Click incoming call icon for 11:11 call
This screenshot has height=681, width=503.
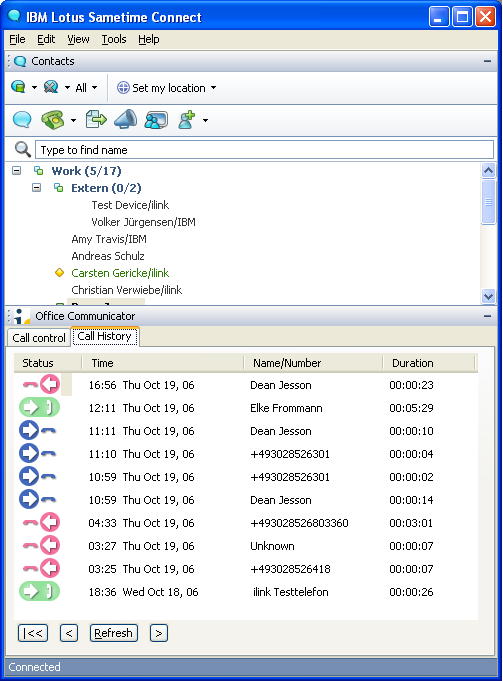pyautogui.click(x=38, y=430)
